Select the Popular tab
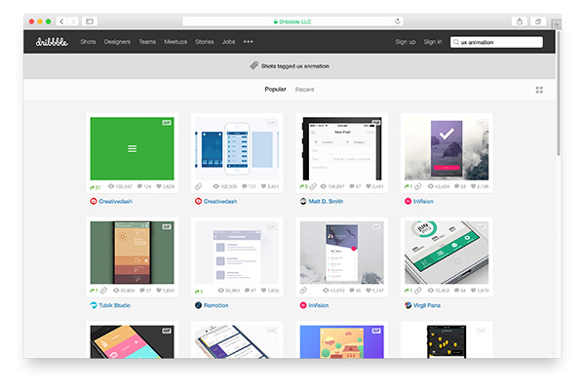Image resolution: width=585 pixels, height=392 pixels. [276, 90]
